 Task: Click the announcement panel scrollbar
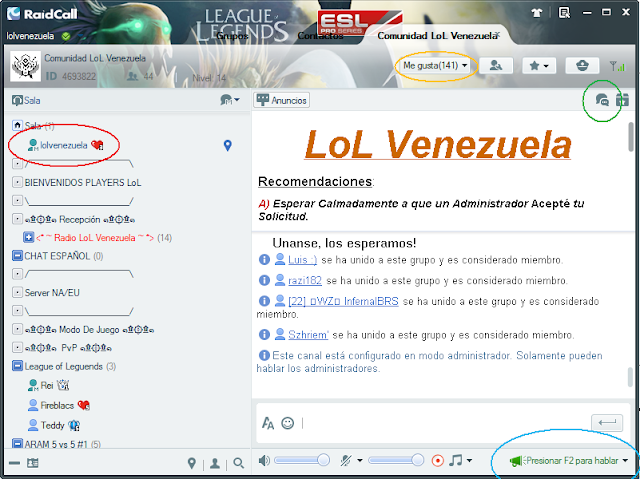[631, 137]
